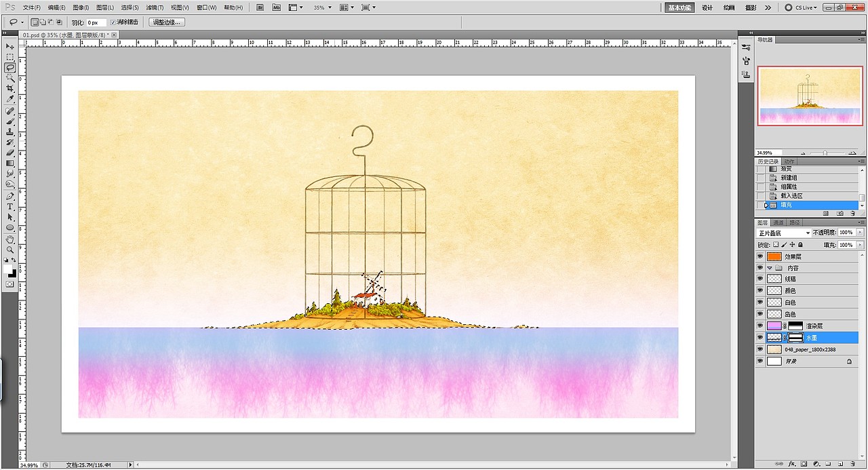This screenshot has width=868, height=470.
Task: Open the 窗口(W) menu
Action: (206, 7)
